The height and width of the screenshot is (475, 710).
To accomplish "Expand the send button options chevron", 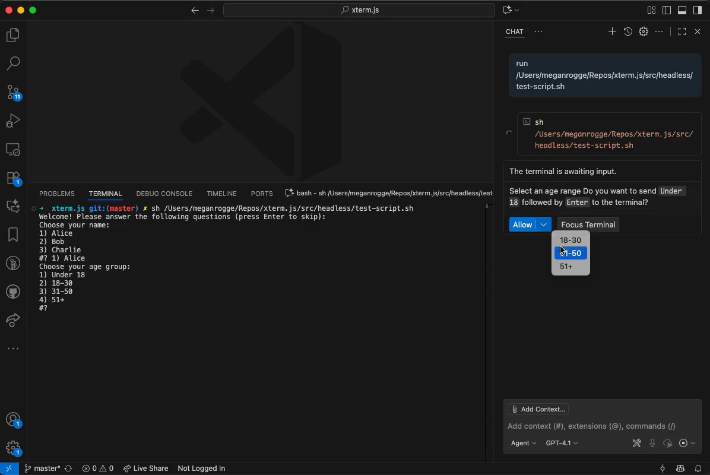I will pos(693,443).
